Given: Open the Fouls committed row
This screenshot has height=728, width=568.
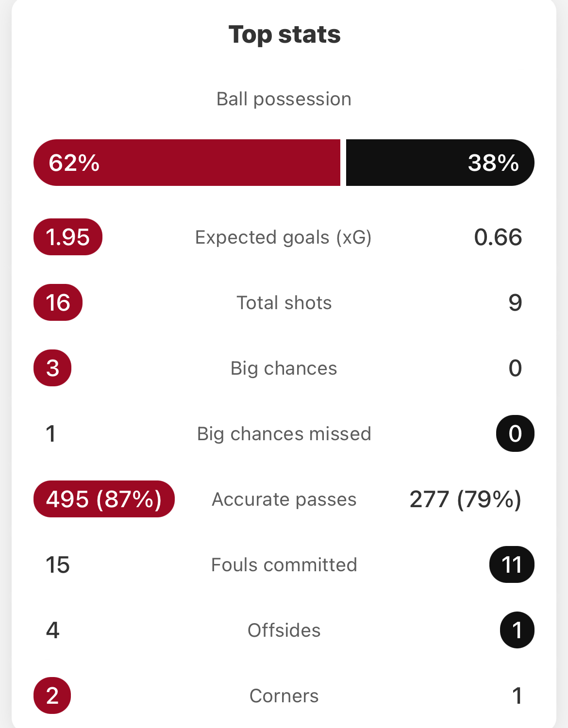Looking at the screenshot, I should [284, 564].
